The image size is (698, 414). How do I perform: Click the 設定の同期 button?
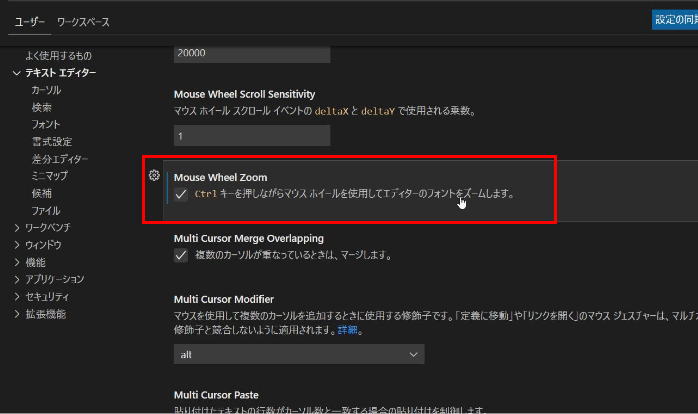(675, 20)
